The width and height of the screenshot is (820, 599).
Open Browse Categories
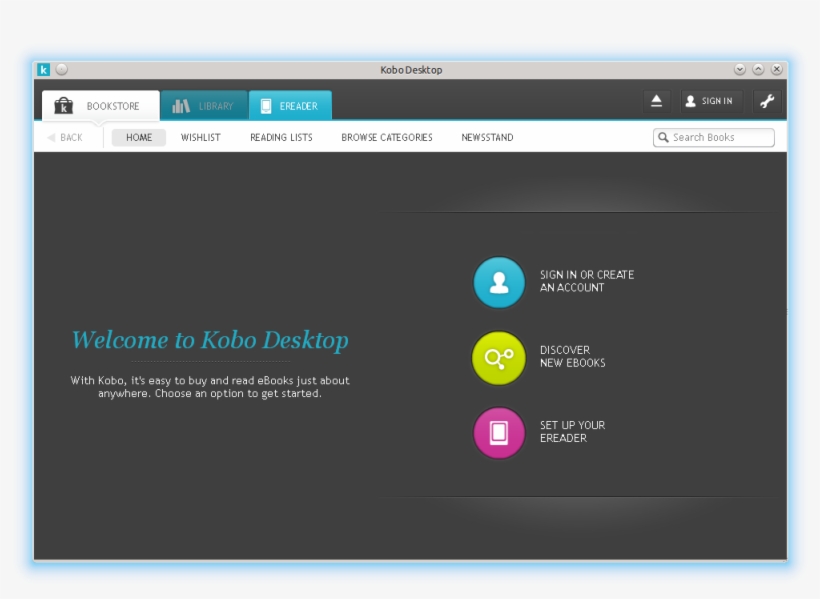pyautogui.click(x=386, y=137)
